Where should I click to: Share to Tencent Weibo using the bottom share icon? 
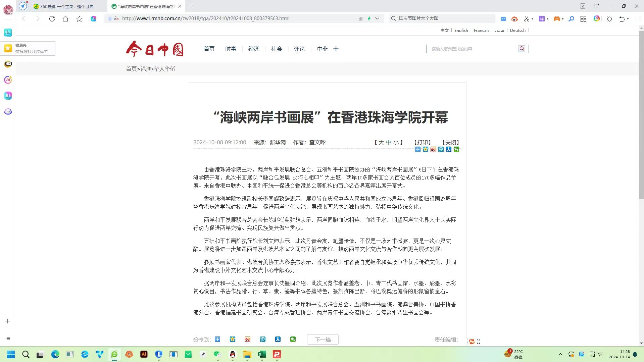point(263,339)
